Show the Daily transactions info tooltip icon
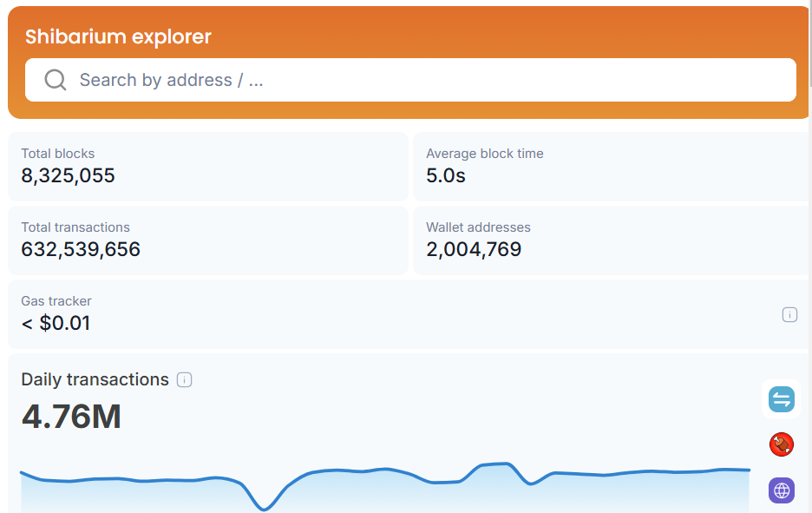 point(185,380)
